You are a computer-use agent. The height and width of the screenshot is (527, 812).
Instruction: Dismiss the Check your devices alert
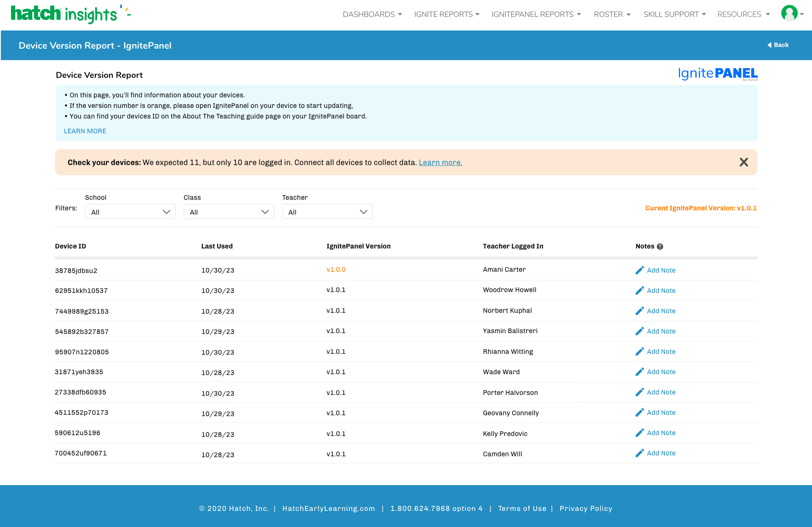point(743,162)
